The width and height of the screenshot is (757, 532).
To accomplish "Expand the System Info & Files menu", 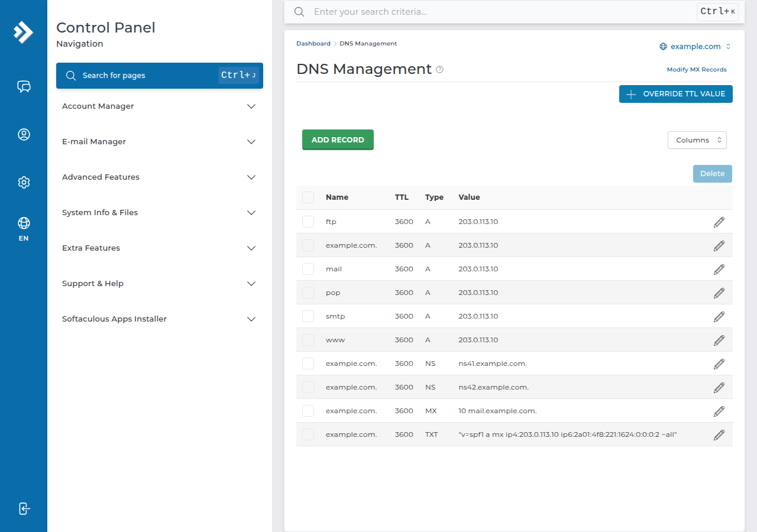I will [x=160, y=213].
